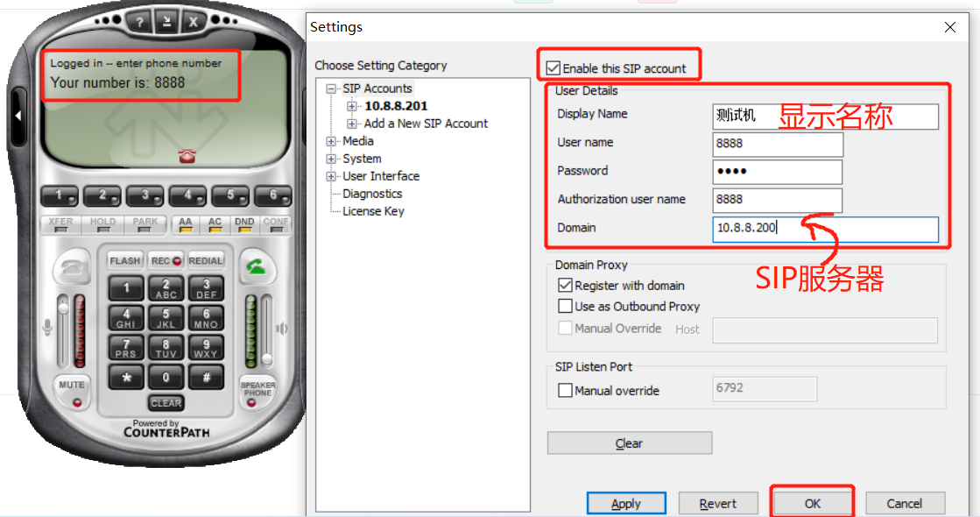Check Use as Outbound Proxy
Viewport: 980px width, 517px height.
click(x=565, y=307)
